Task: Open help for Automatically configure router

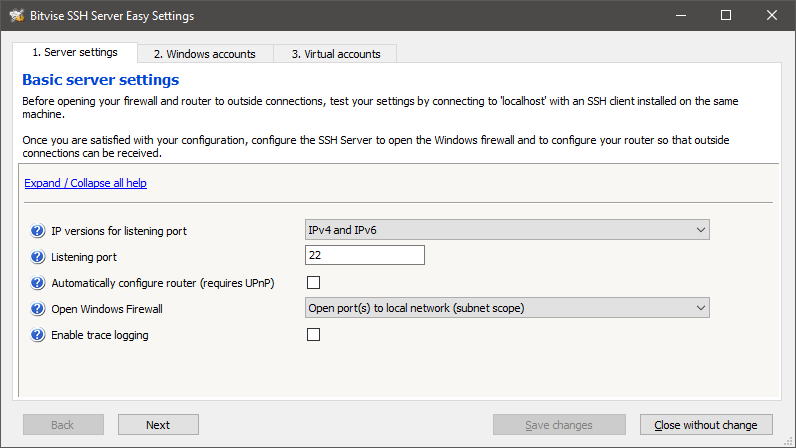Action: [x=37, y=282]
